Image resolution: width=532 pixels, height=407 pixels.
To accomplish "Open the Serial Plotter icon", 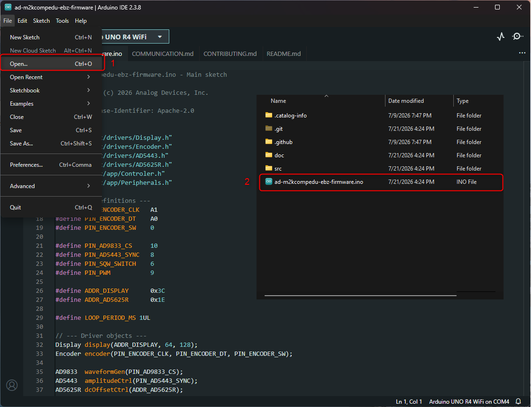I will pos(501,36).
